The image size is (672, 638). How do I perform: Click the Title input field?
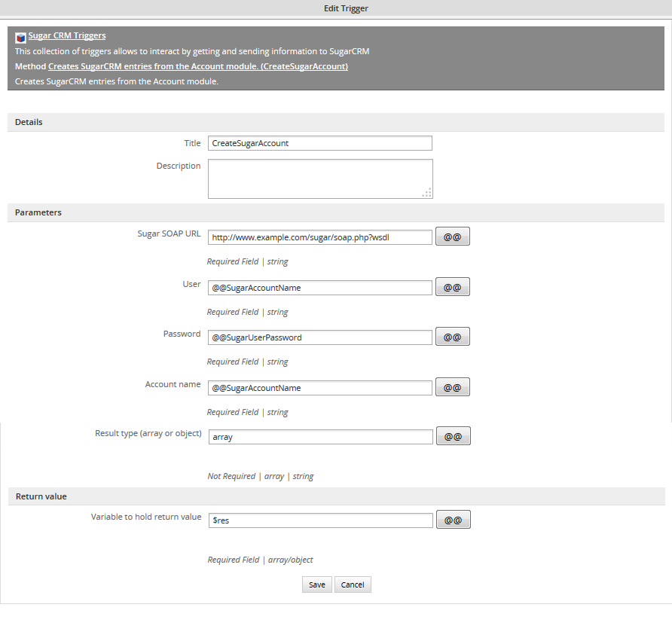319,143
